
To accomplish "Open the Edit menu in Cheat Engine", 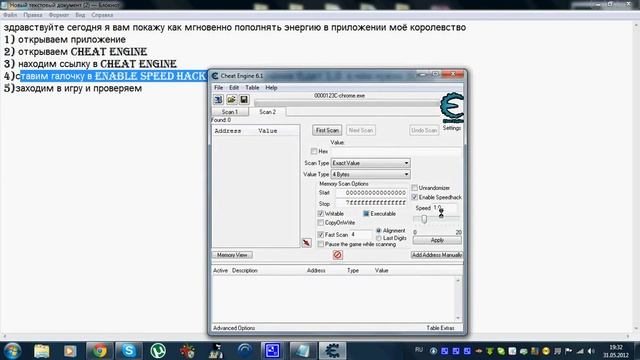I will (234, 88).
